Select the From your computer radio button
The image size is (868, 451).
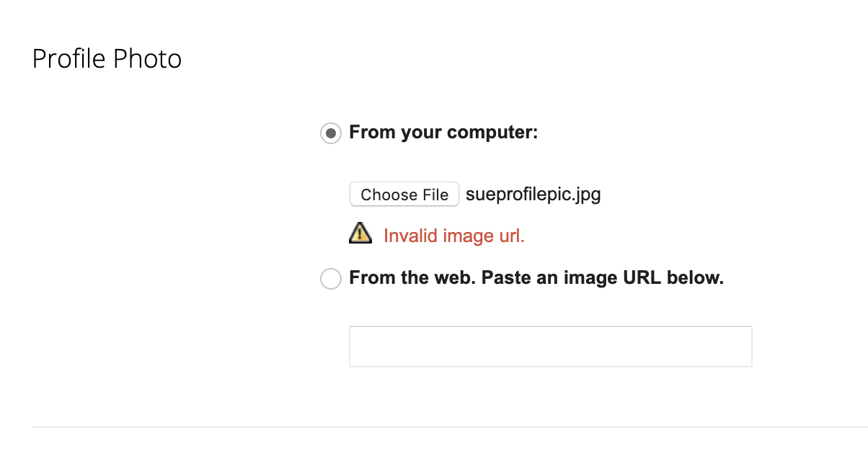pos(330,133)
